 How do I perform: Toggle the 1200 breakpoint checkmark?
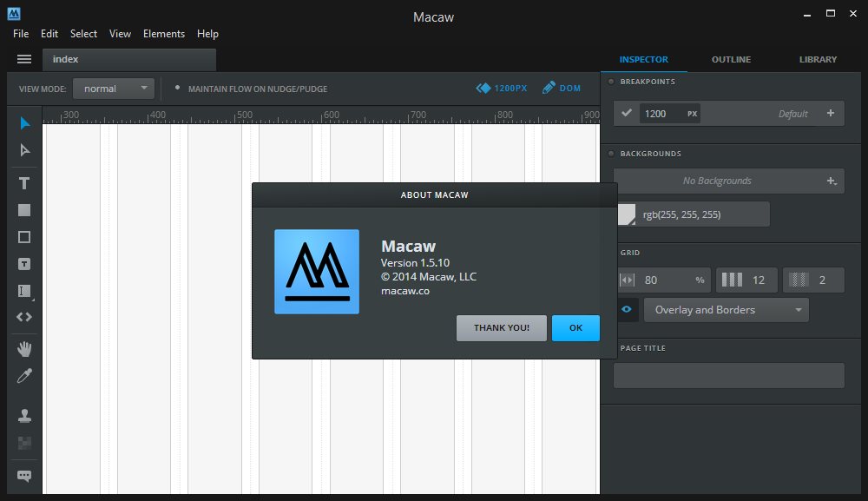627,113
